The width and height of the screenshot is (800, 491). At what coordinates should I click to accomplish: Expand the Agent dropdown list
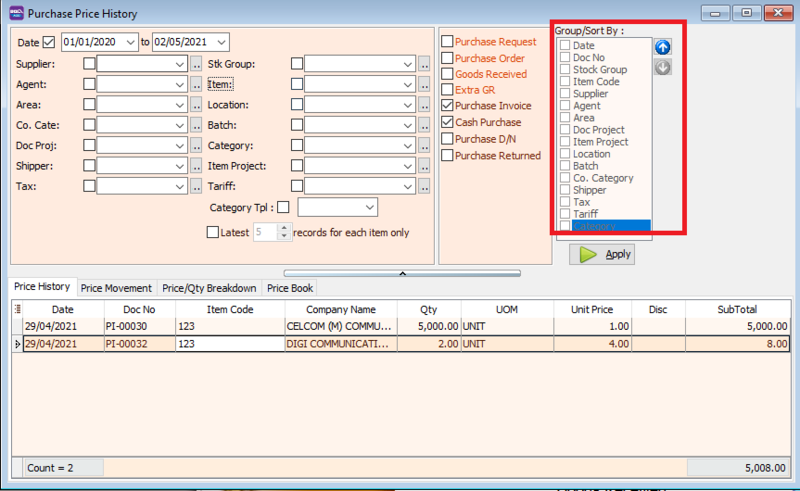click(x=180, y=85)
